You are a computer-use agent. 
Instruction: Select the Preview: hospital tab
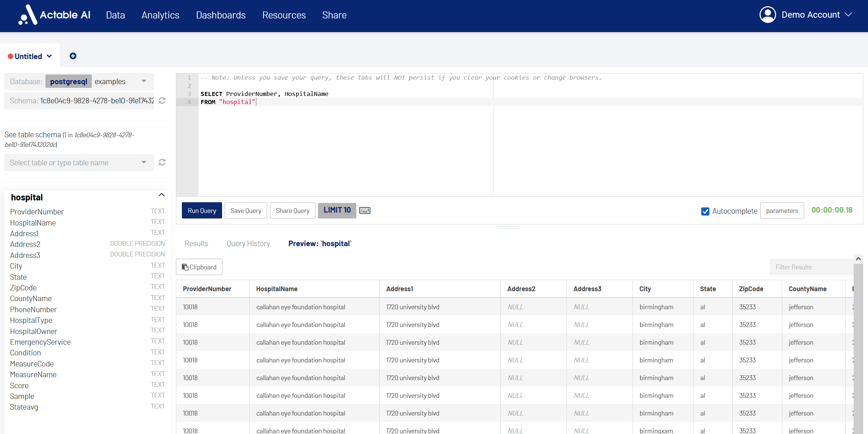click(320, 244)
